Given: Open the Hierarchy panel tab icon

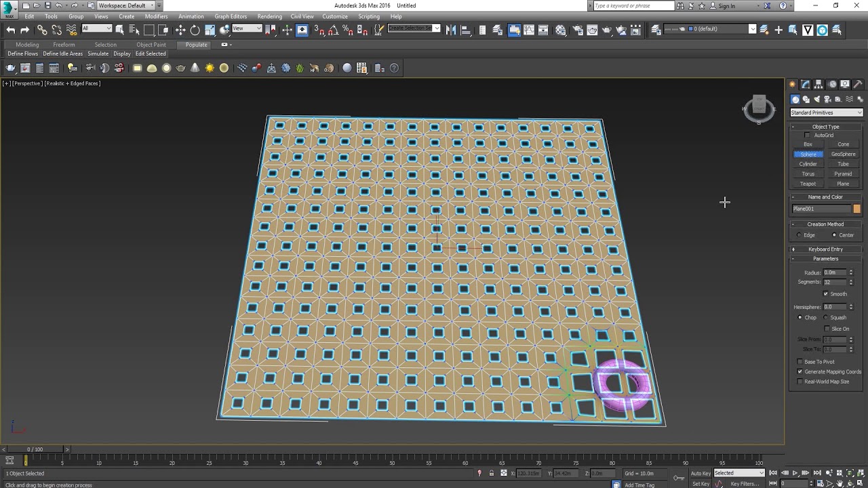Looking at the screenshot, I should (x=818, y=84).
